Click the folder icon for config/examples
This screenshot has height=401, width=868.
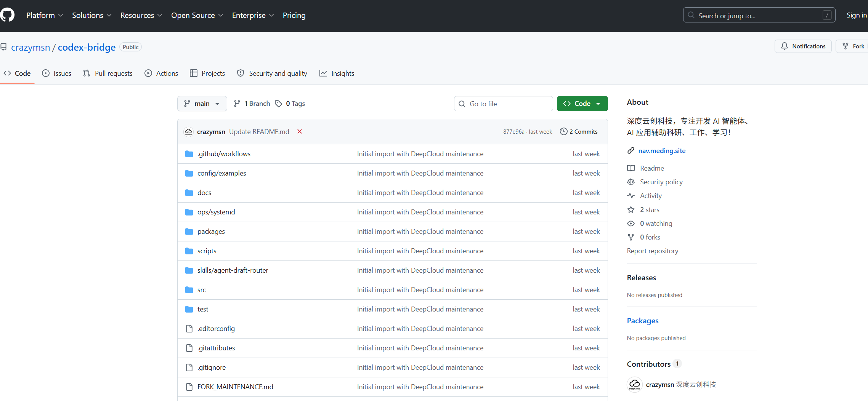189,173
